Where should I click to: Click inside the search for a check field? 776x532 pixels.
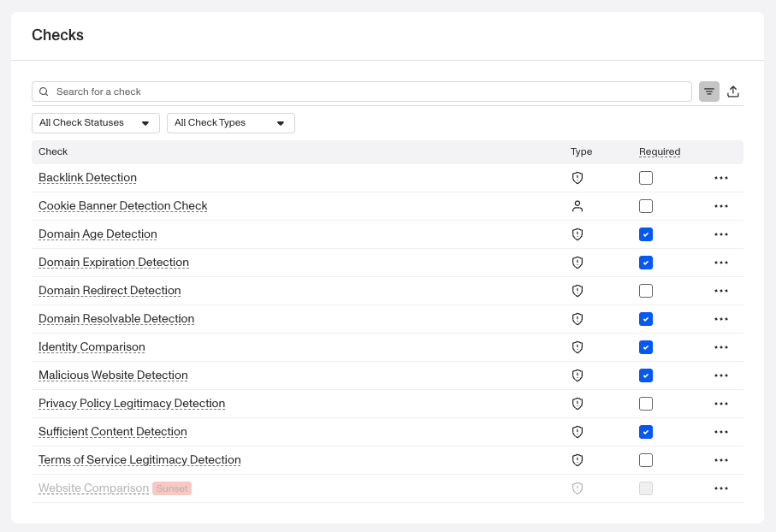point(257,91)
